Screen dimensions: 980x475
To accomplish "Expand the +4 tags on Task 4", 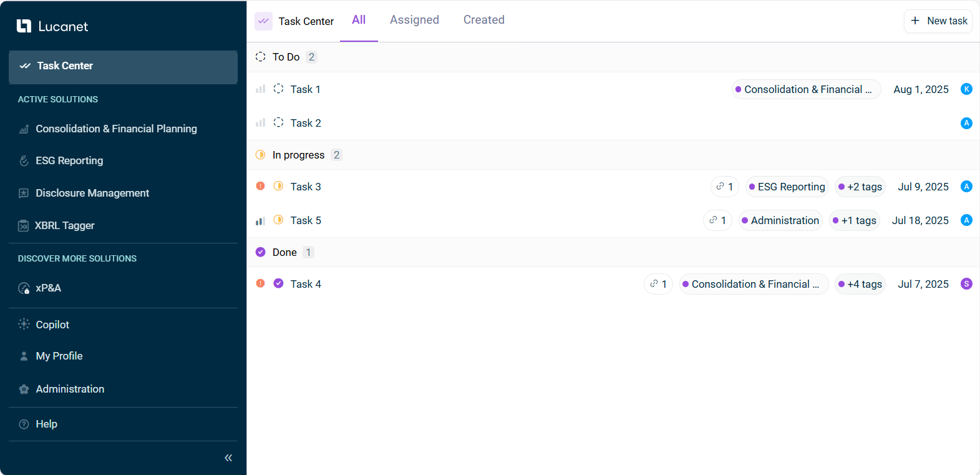I will click(x=860, y=284).
